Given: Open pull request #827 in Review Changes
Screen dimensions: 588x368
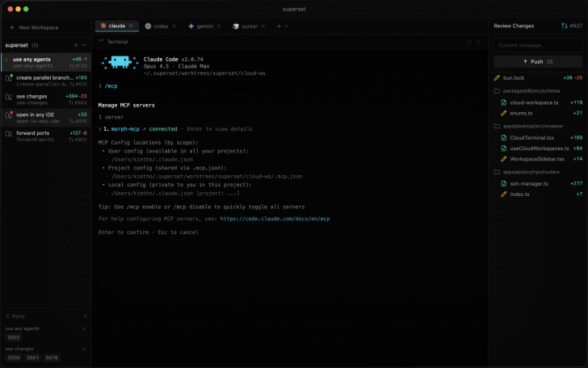Looking at the screenshot, I should [x=572, y=26].
